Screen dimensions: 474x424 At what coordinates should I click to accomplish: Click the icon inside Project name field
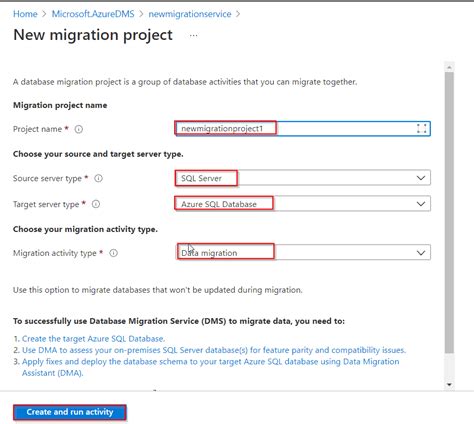[422, 129]
